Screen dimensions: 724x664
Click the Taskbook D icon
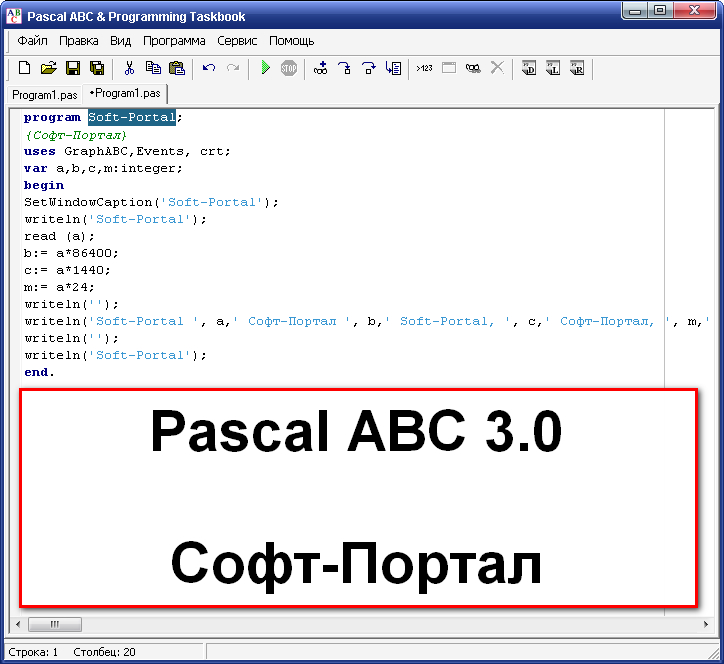(529, 68)
